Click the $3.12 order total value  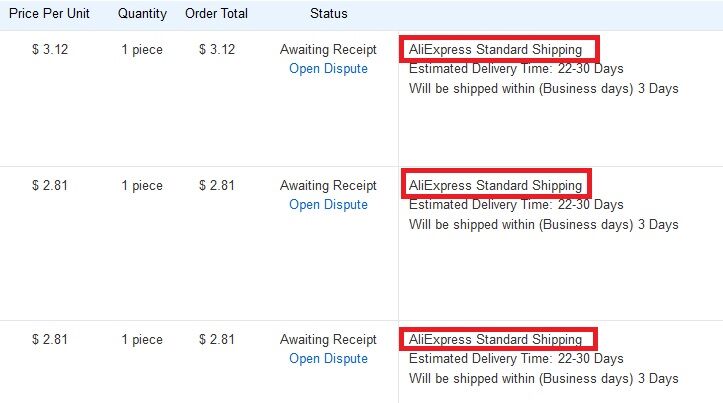217,49
